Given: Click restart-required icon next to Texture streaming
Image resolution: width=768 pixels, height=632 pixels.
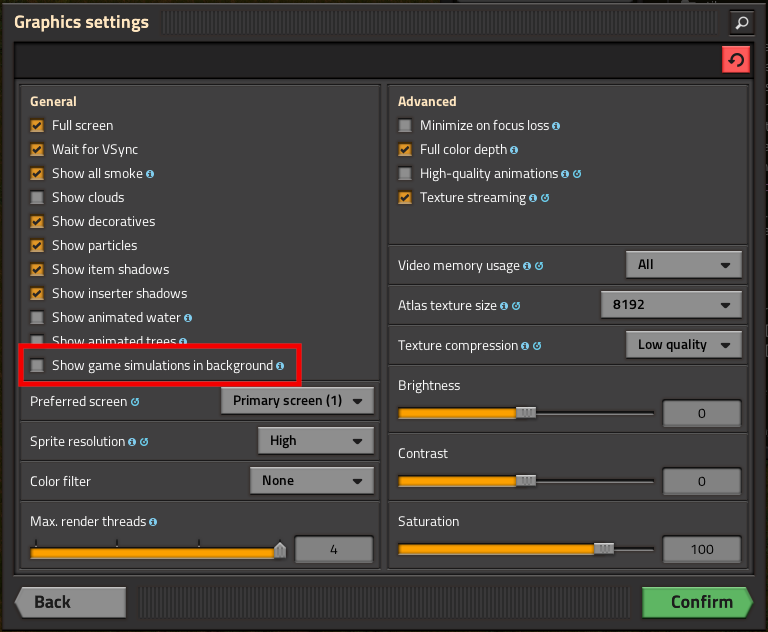Looking at the screenshot, I should (x=545, y=198).
